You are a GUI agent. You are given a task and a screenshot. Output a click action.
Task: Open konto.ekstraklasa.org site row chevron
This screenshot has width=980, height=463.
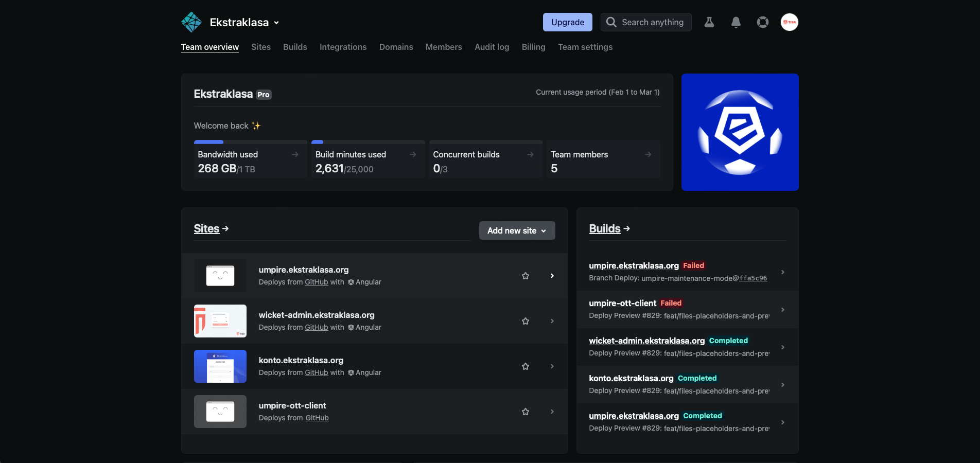click(552, 366)
